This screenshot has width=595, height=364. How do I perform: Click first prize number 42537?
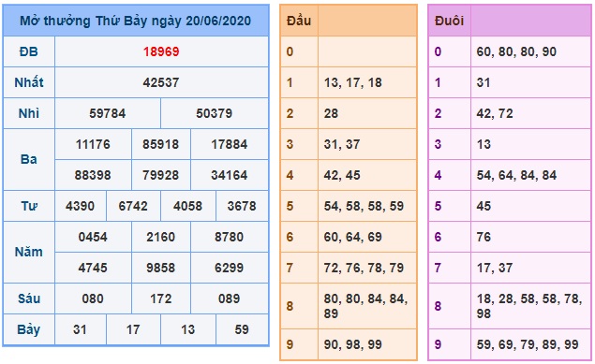(x=161, y=82)
